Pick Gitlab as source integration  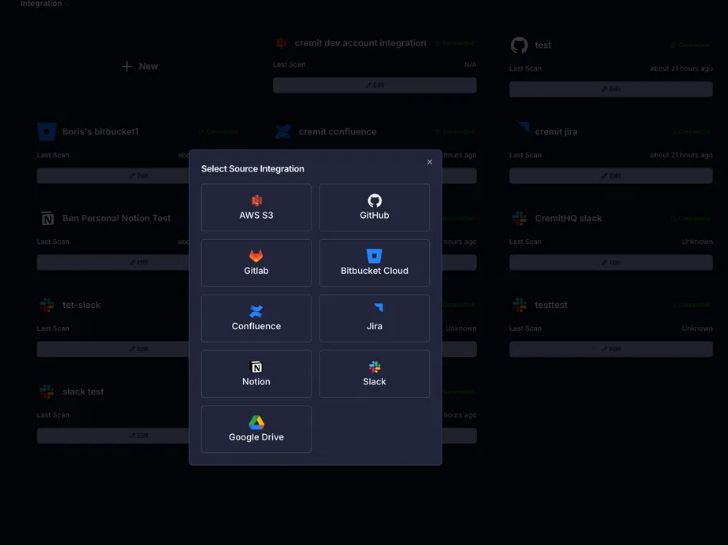point(256,263)
